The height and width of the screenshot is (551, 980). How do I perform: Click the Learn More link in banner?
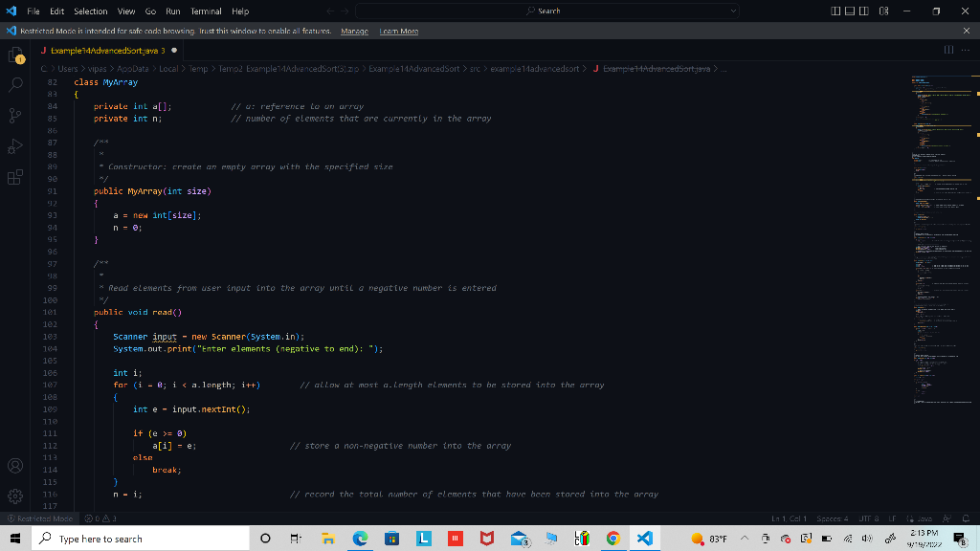point(399,31)
